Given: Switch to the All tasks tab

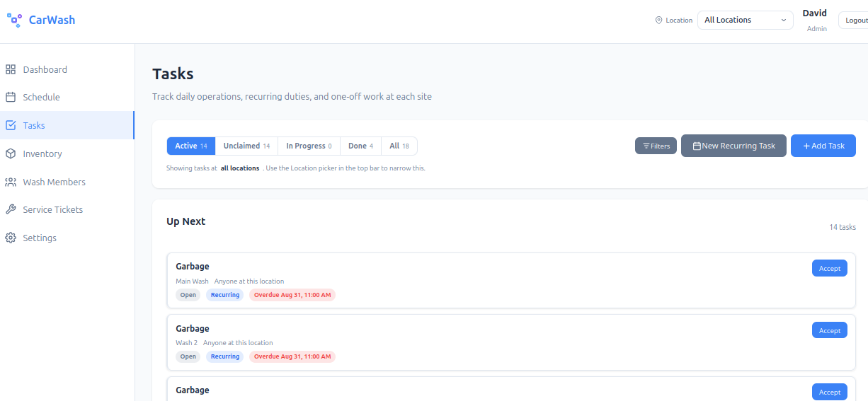Looking at the screenshot, I should (399, 146).
